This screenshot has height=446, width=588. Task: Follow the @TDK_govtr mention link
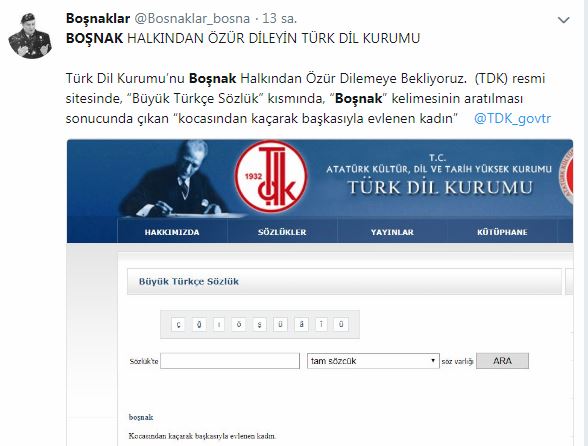tap(512, 118)
